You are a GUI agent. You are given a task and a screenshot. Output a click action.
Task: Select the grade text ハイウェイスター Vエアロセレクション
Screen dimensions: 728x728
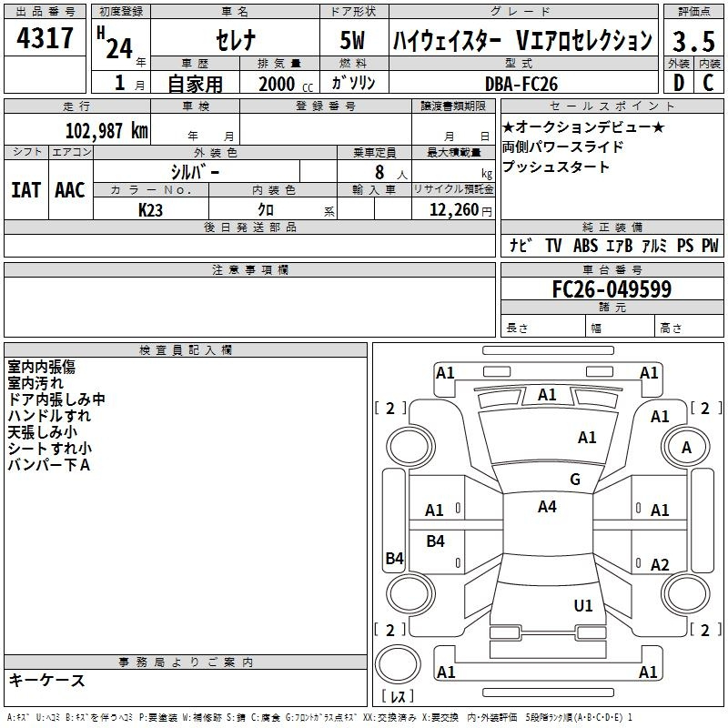pyautogui.click(x=522, y=40)
